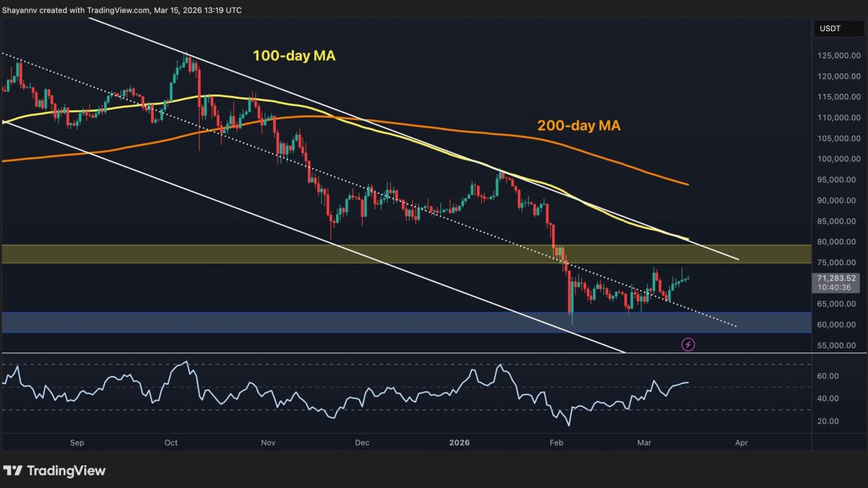Click the TradingView logo icon
The height and width of the screenshot is (488, 868).
(12, 471)
